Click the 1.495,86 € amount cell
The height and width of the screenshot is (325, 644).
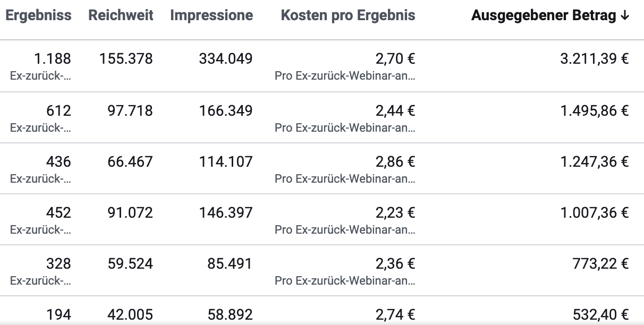pyautogui.click(x=595, y=110)
